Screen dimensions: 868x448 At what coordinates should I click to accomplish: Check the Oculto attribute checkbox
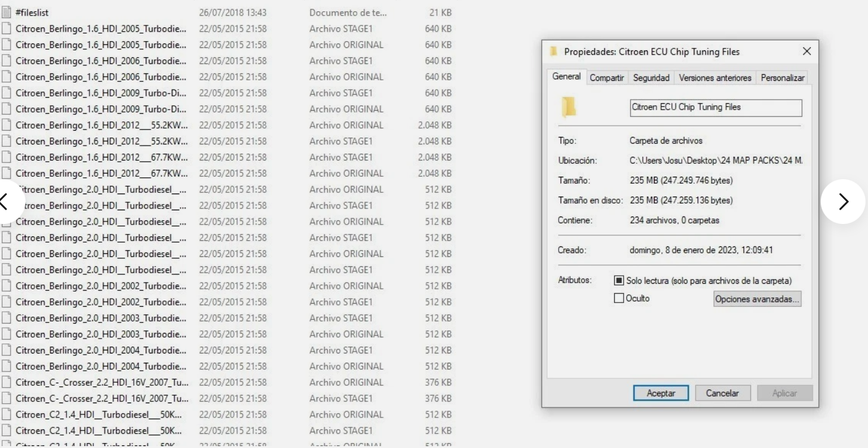tap(619, 297)
